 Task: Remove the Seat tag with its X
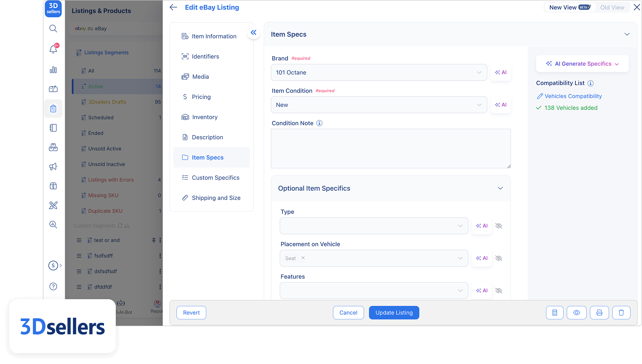tap(303, 258)
